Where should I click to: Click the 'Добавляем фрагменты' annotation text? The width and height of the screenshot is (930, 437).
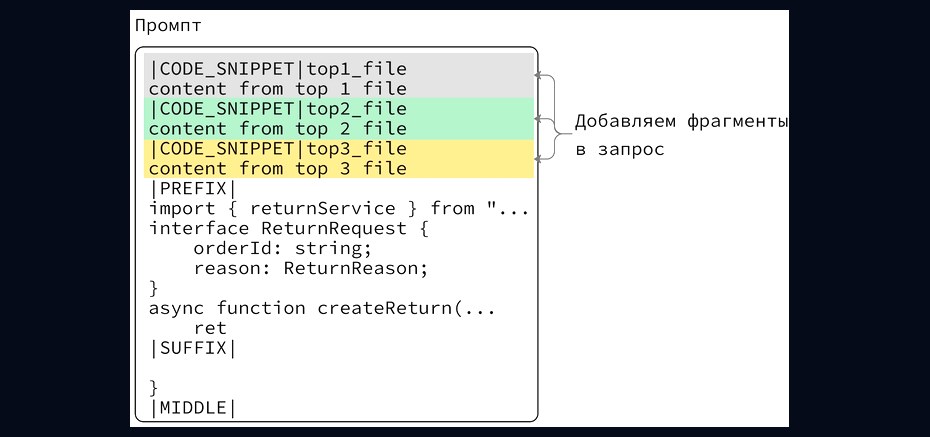pyautogui.click(x=681, y=122)
